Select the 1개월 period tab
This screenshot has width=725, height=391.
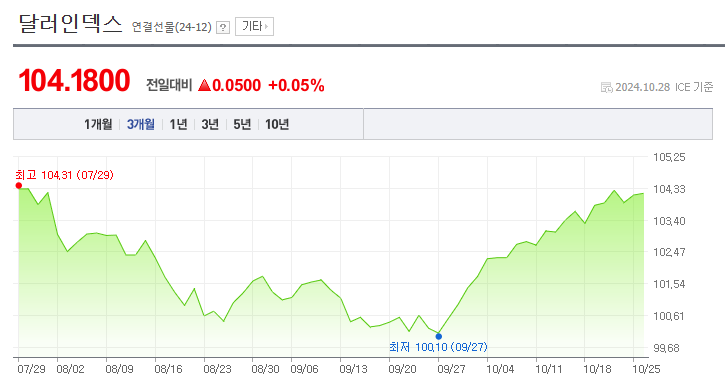pos(98,124)
